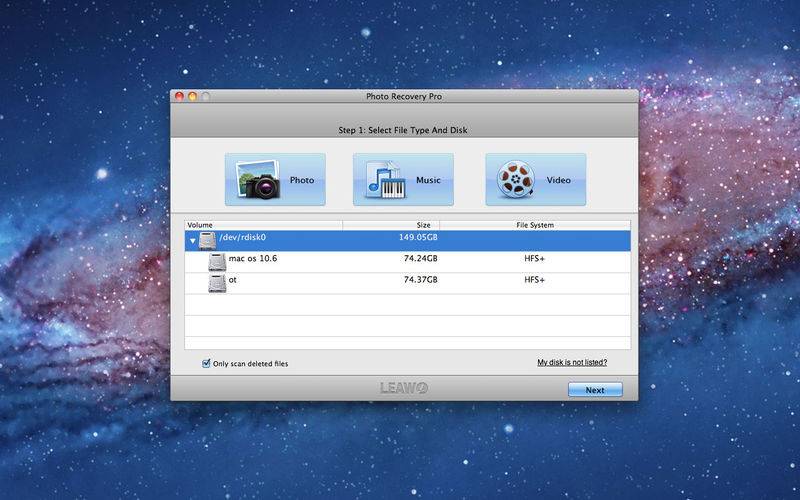Click the ot volume drive icon

(217, 284)
